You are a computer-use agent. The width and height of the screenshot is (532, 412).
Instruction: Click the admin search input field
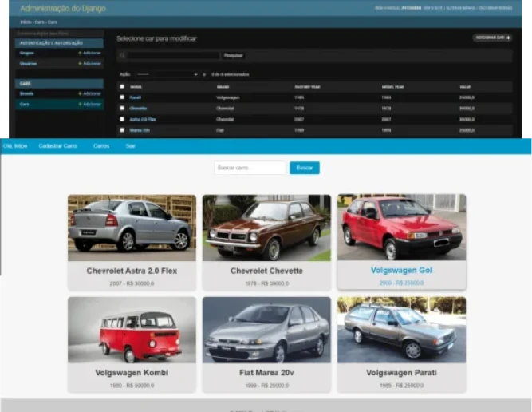pyautogui.click(x=173, y=56)
